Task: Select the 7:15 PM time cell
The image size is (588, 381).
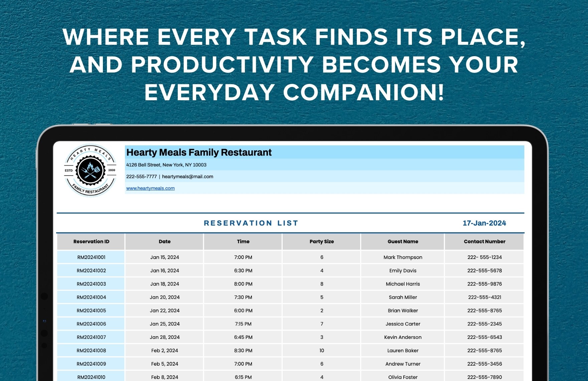Action: tap(243, 324)
